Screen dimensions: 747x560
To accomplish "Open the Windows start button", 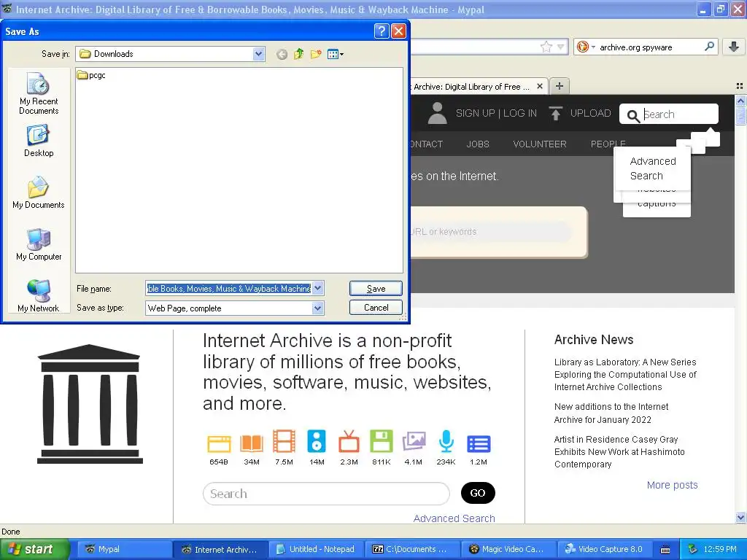I will (x=35, y=549).
